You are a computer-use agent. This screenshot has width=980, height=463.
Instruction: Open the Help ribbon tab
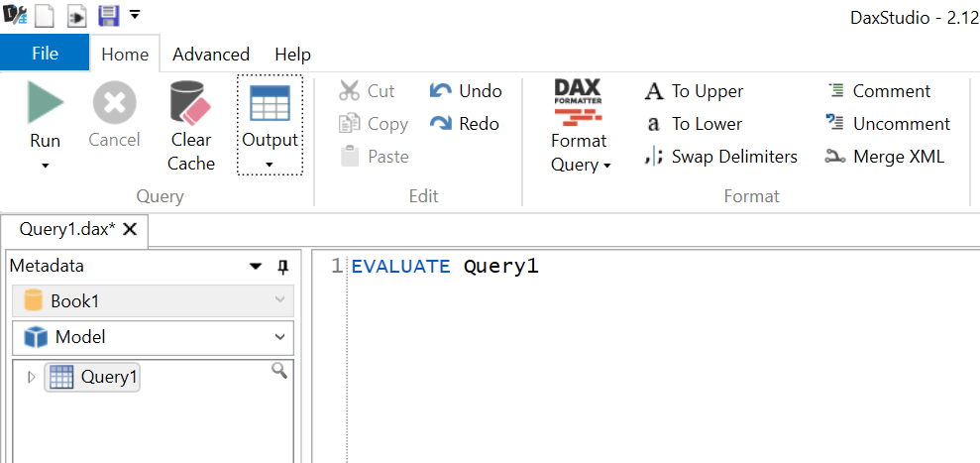point(292,55)
